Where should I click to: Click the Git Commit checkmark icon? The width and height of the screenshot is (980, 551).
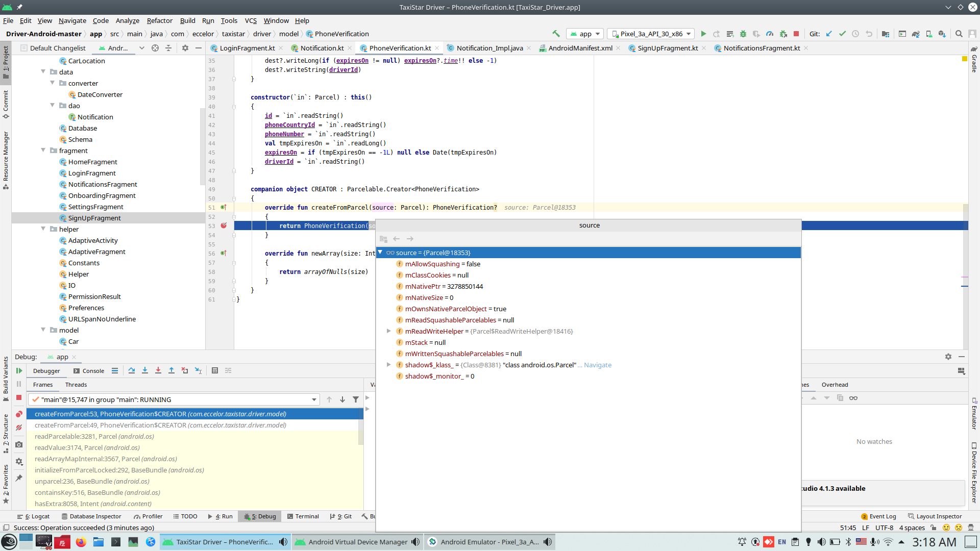point(842,34)
